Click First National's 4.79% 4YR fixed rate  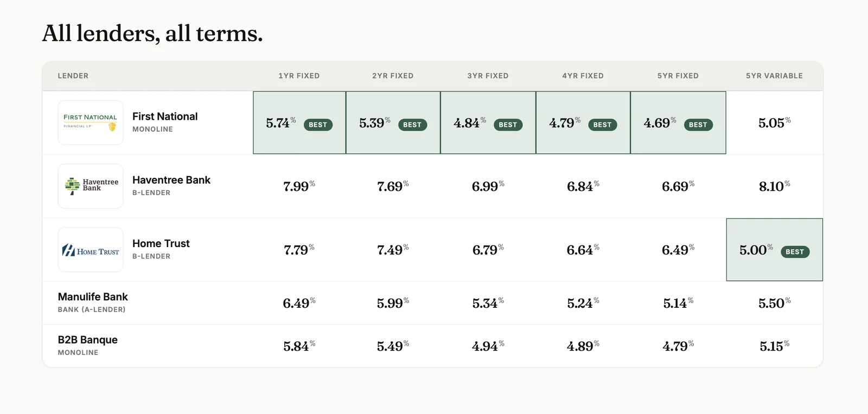point(565,123)
